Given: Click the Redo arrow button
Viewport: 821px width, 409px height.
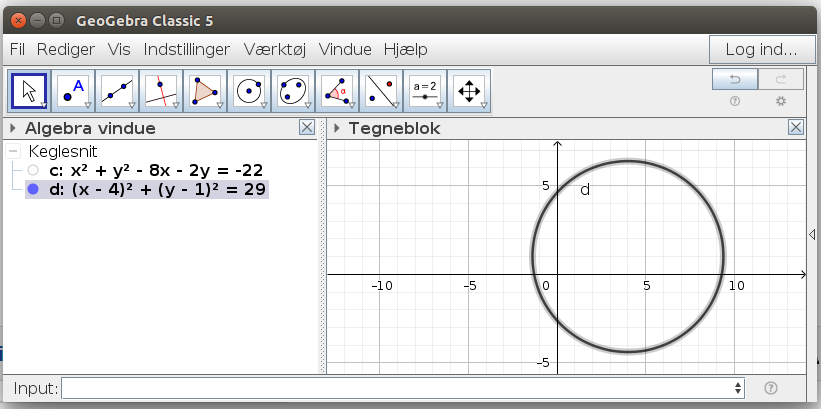Looking at the screenshot, I should click(x=781, y=79).
